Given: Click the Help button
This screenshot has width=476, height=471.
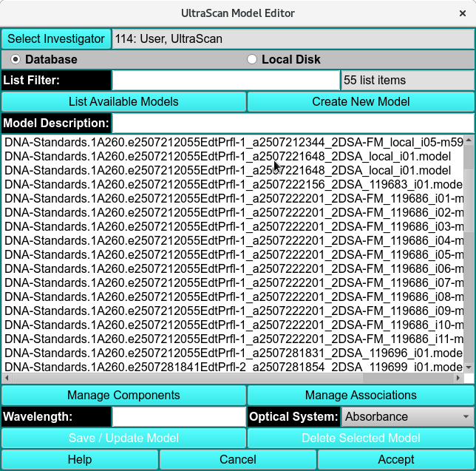Looking at the screenshot, I should 80,459.
